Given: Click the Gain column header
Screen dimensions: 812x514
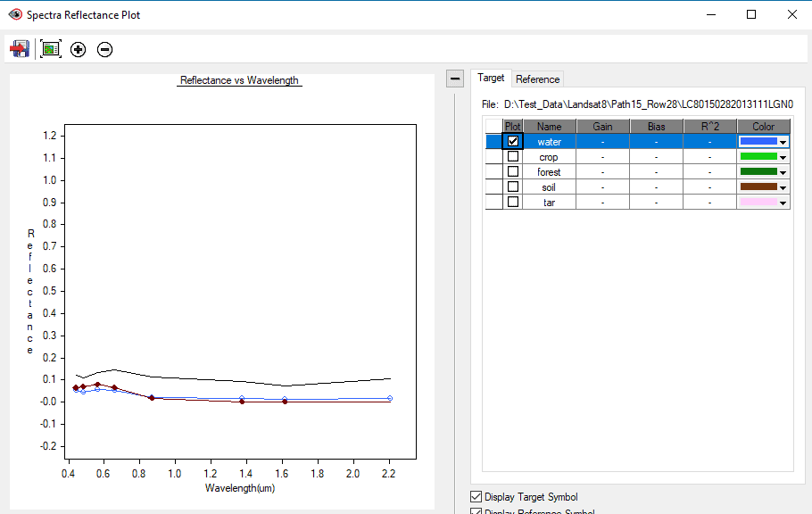Looking at the screenshot, I should coord(603,127).
